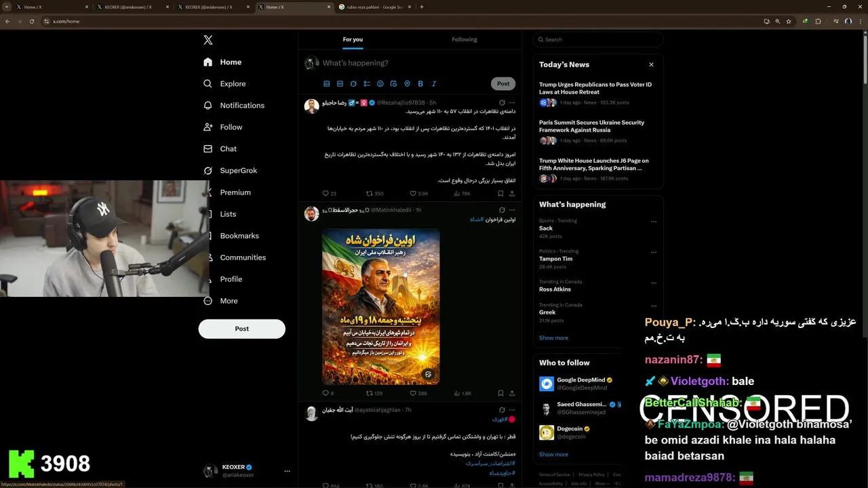Like the post with 3.9K likes
The height and width of the screenshot is (488, 868).
pyautogui.click(x=419, y=194)
